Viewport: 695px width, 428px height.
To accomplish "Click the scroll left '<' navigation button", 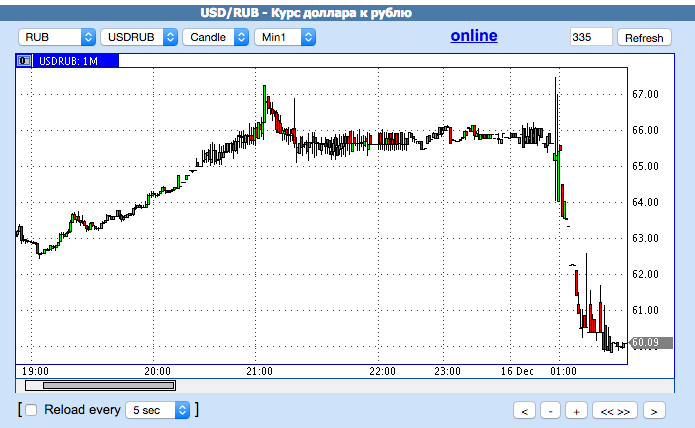I will (x=524, y=411).
